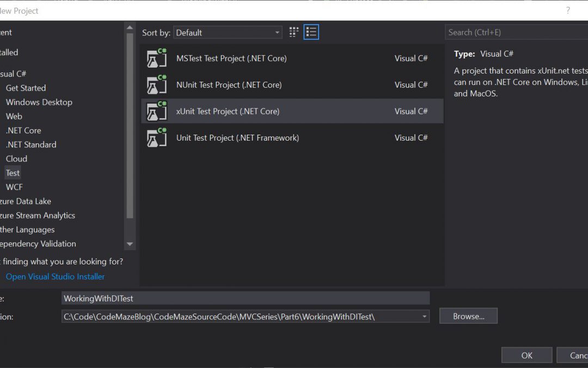
Task: Switch to small icons grid view
Action: [294, 33]
